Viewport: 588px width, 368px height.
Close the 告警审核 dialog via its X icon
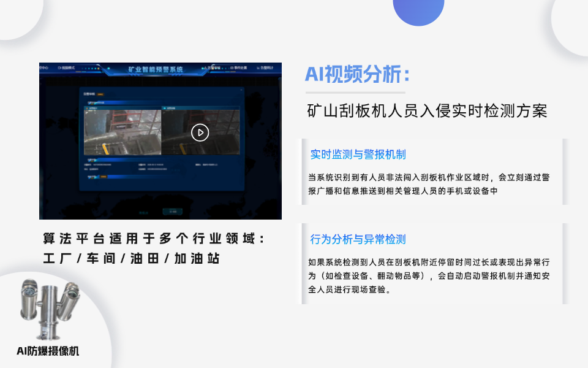(x=241, y=90)
